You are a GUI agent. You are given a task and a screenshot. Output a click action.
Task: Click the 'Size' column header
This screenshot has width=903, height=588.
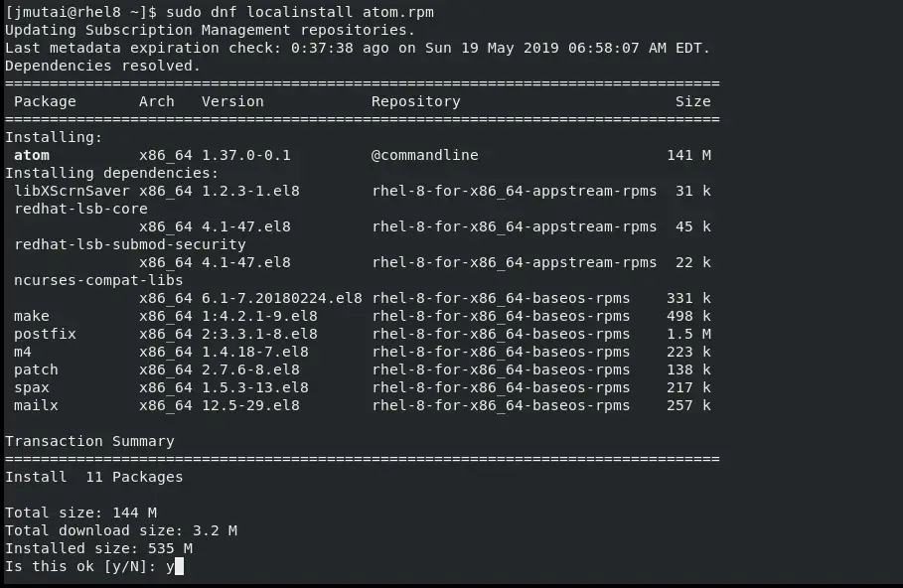[x=692, y=101]
